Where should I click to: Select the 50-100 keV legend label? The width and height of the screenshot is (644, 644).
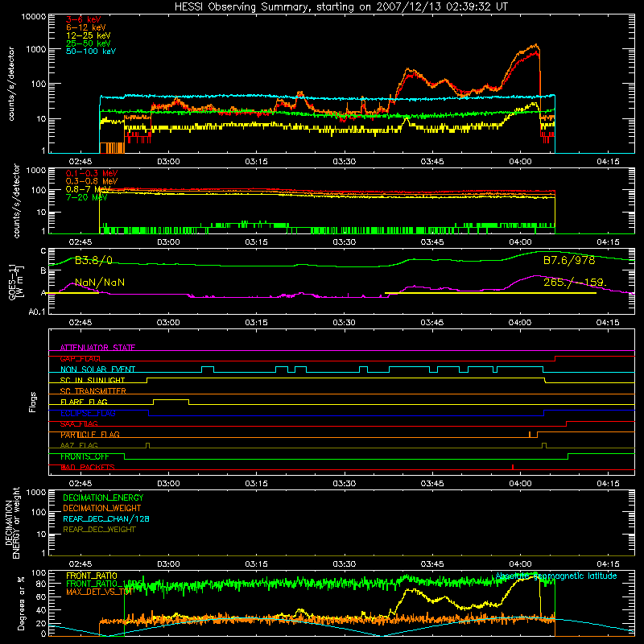coord(91,52)
